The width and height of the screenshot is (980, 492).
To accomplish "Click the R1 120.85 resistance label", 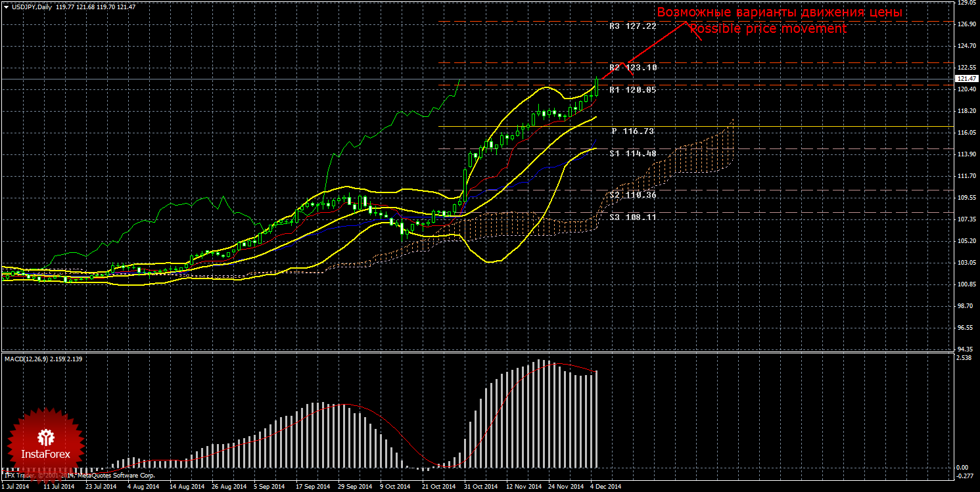I will click(632, 90).
